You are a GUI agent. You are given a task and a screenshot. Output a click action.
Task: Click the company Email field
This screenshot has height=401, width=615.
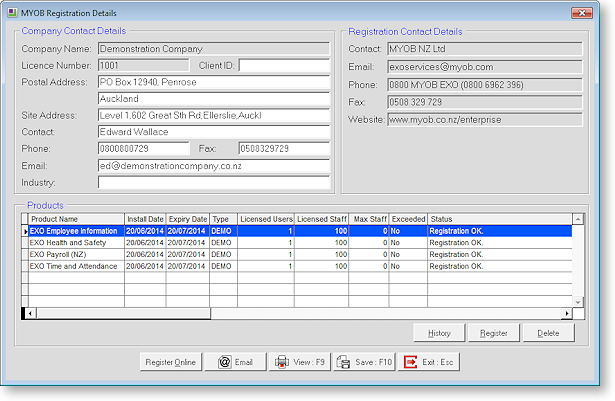coord(214,166)
